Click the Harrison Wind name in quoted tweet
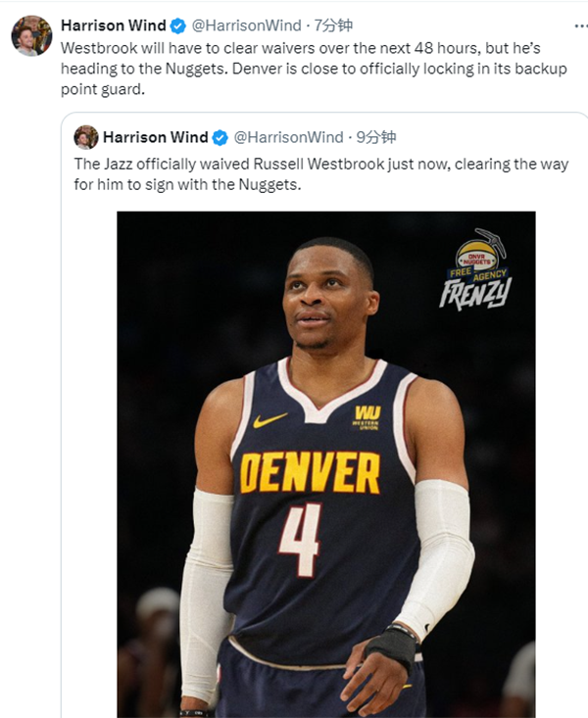This screenshot has height=718, width=588. click(x=155, y=137)
